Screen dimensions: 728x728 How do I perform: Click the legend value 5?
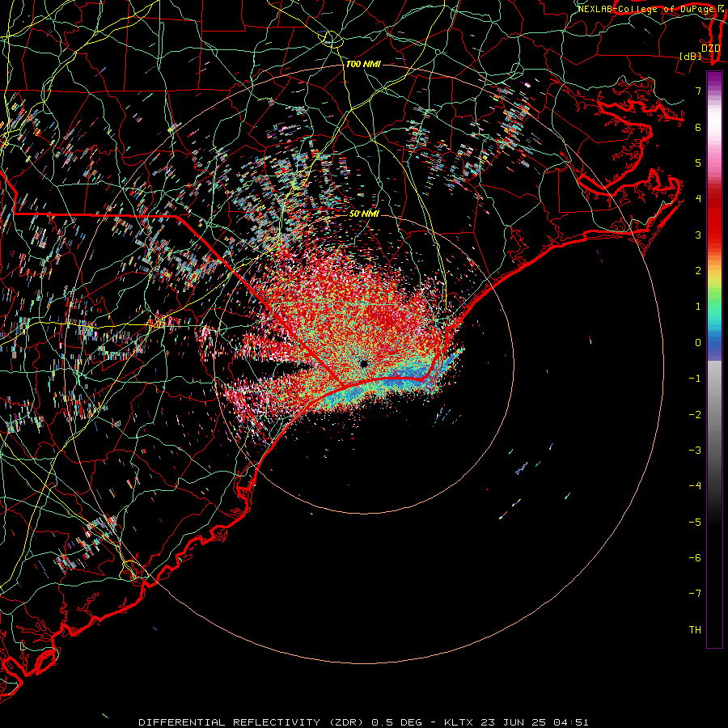pyautogui.click(x=698, y=163)
